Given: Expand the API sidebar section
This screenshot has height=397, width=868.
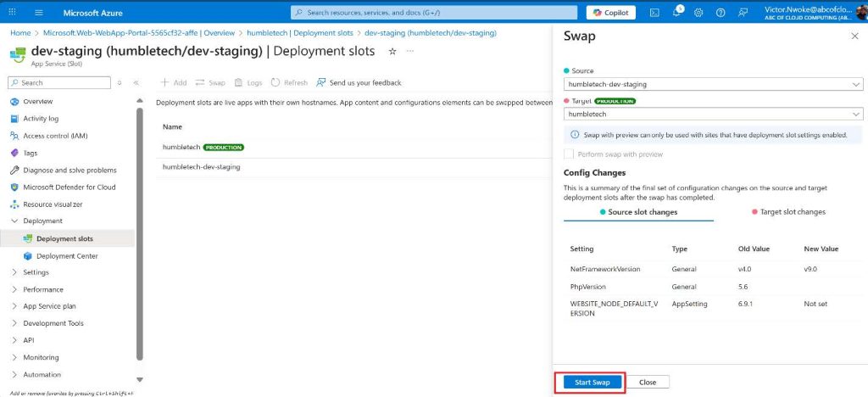Looking at the screenshot, I should click(14, 340).
